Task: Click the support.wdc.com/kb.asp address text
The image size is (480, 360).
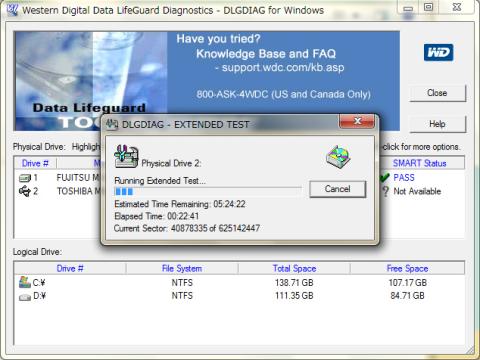Action: 283,68
